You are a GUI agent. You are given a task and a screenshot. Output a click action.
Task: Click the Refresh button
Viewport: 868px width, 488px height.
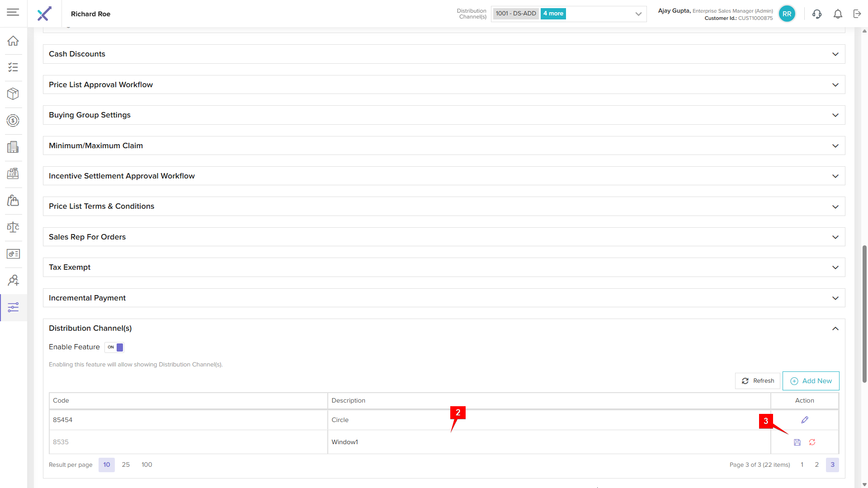click(758, 381)
